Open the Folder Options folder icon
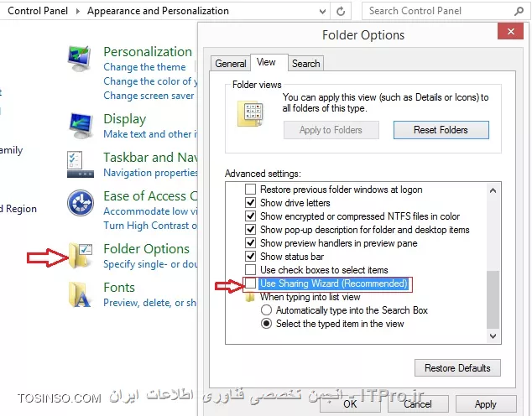 coord(81,256)
